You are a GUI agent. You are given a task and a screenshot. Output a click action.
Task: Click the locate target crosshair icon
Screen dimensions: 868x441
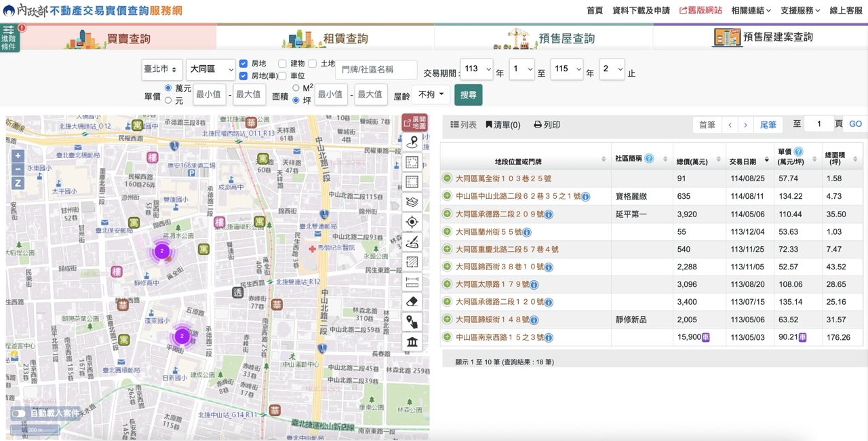point(412,223)
